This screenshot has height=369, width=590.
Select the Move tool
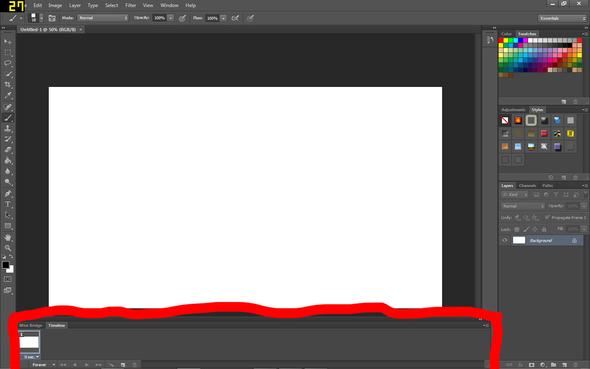8,41
